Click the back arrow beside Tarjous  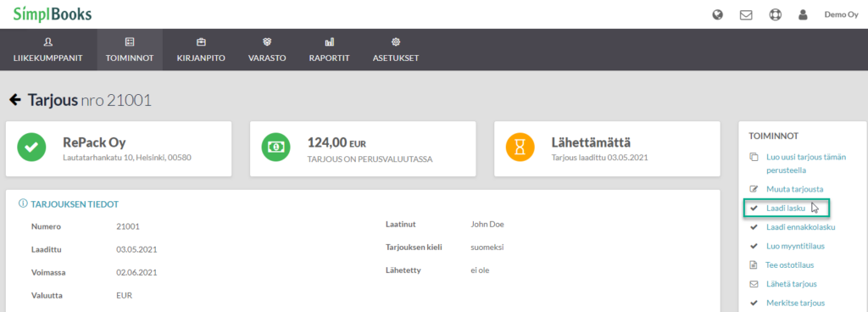[15, 100]
